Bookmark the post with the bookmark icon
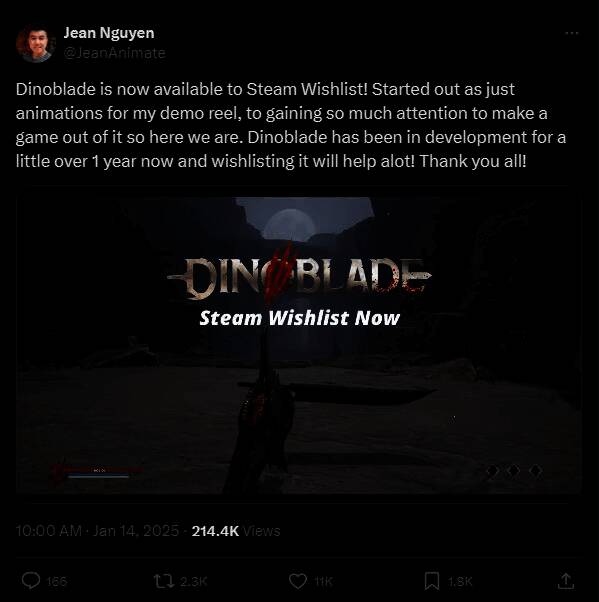599x602 pixels. pyautogui.click(x=432, y=581)
